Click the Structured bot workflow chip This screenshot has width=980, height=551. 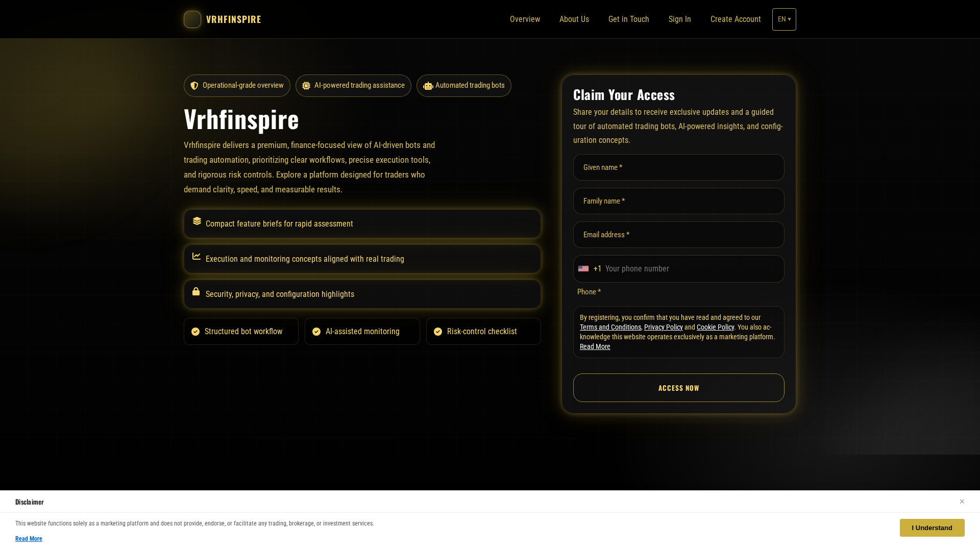241,332
